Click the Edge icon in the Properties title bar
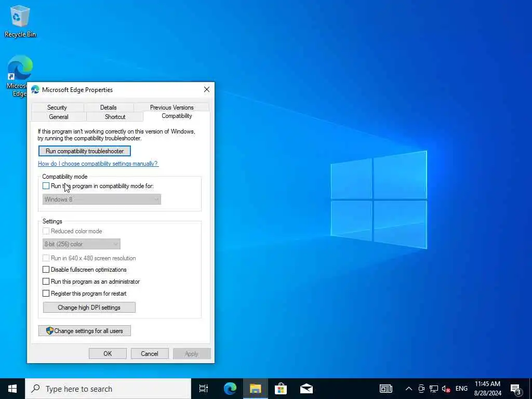 [x=35, y=89]
